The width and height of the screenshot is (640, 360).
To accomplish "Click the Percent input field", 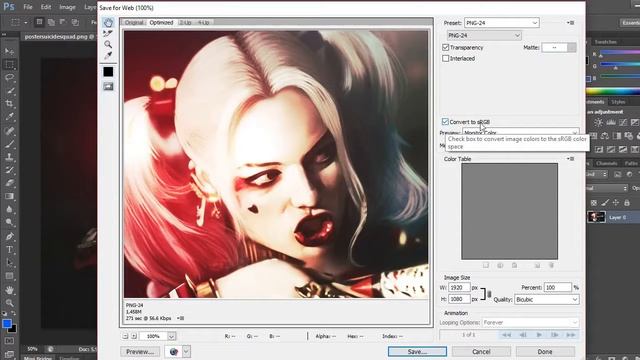I will 558,287.
